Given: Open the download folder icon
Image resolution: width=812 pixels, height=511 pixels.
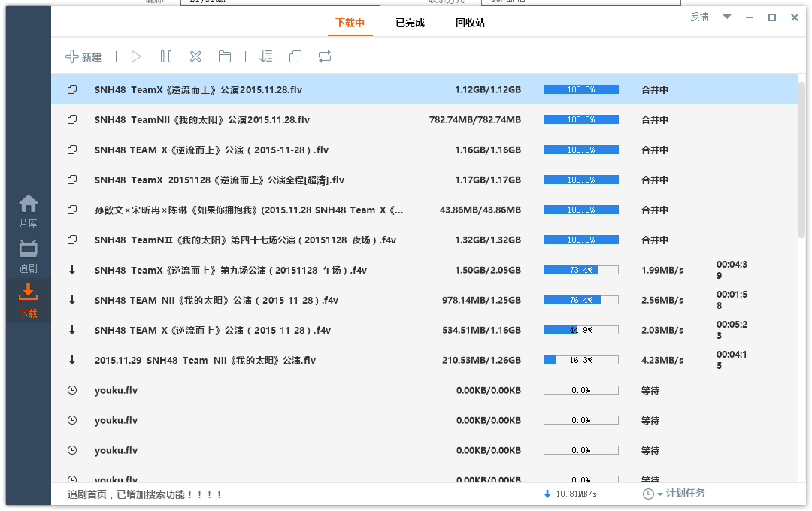Looking at the screenshot, I should coord(225,56).
